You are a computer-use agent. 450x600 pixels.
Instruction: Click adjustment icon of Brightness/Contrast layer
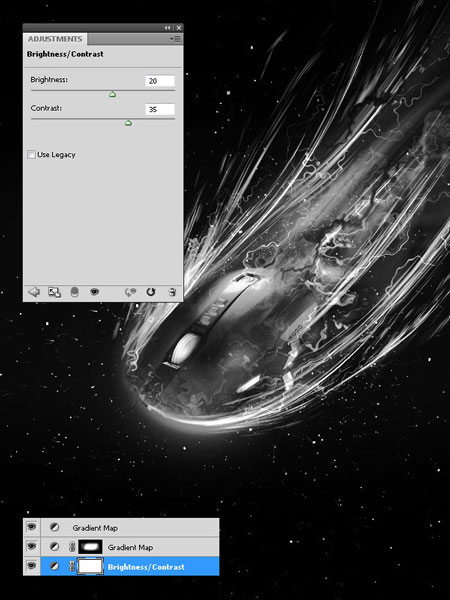click(54, 566)
